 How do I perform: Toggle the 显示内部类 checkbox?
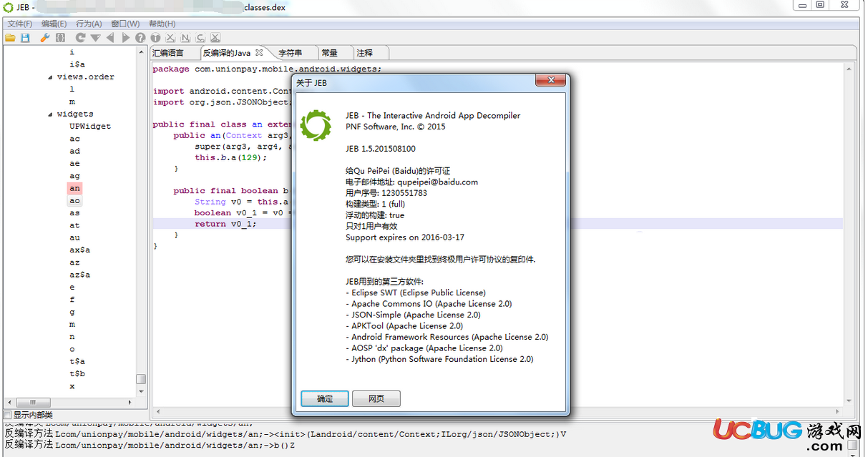coord(8,415)
